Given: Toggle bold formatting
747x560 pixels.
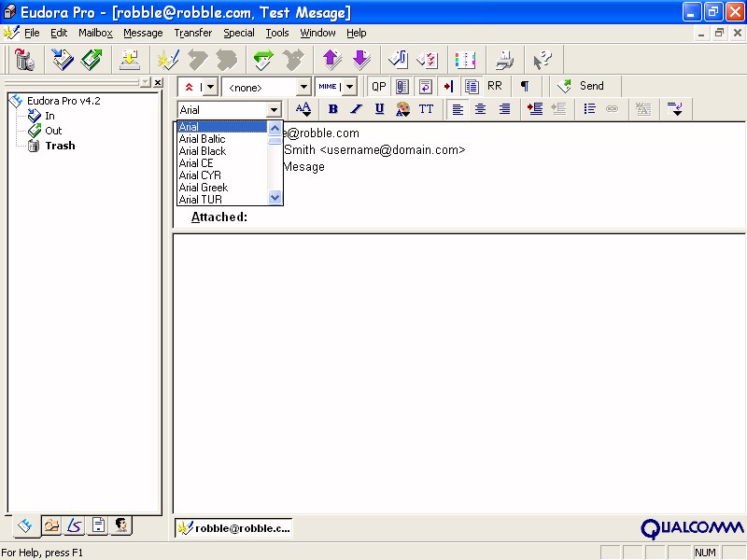Looking at the screenshot, I should tap(333, 109).
